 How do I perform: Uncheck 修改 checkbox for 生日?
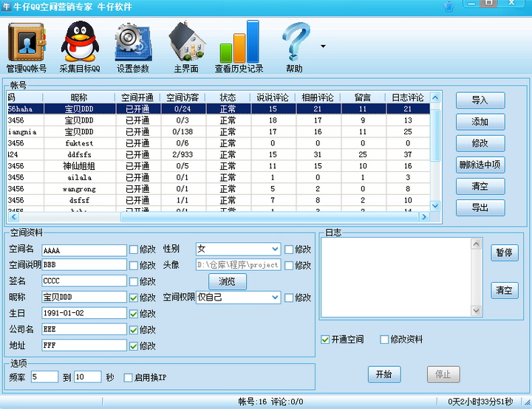coord(134,314)
